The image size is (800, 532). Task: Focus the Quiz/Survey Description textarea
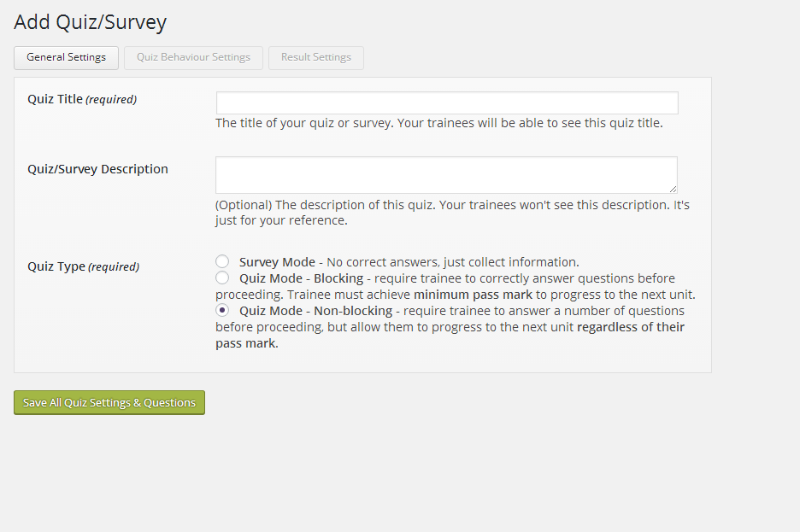446,175
